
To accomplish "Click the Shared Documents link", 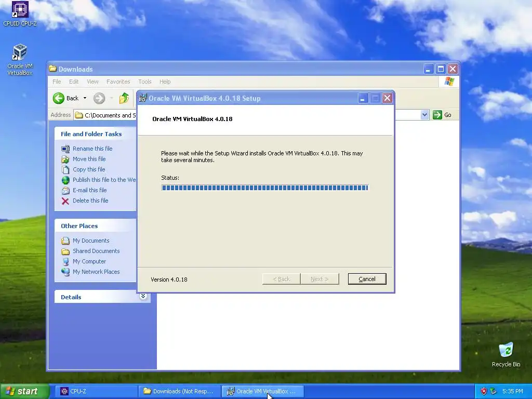I will coord(96,251).
